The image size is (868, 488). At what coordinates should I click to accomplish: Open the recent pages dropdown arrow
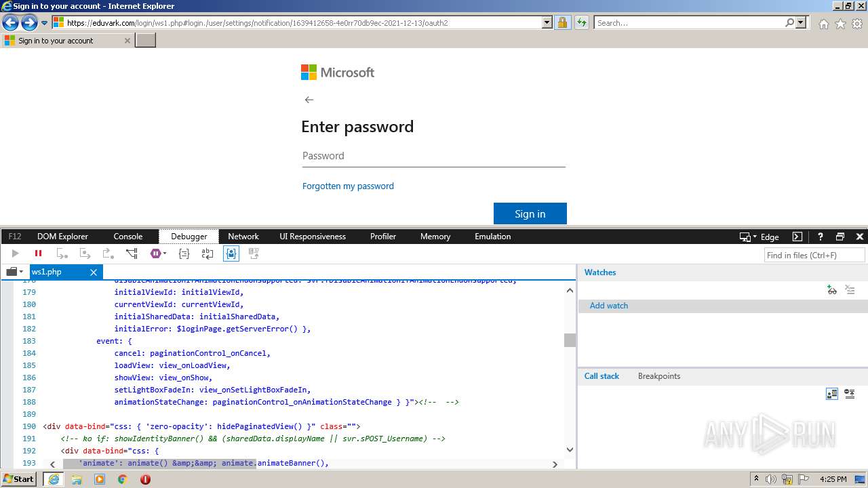coord(44,23)
